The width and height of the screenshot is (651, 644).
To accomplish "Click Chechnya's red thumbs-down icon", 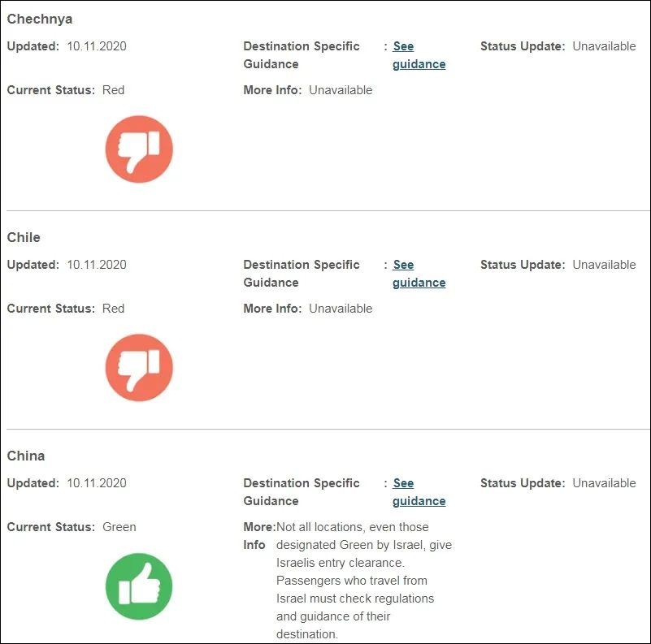I will (139, 149).
